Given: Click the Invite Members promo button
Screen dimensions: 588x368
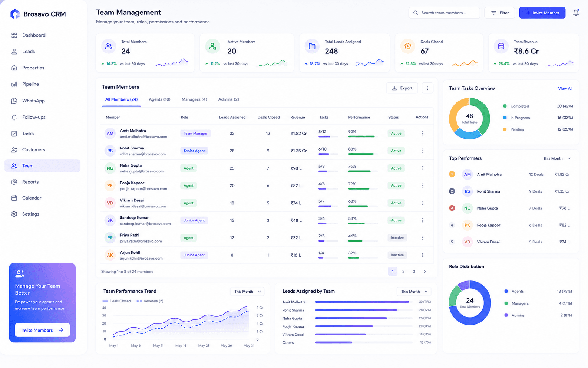Looking at the screenshot, I should pos(42,330).
